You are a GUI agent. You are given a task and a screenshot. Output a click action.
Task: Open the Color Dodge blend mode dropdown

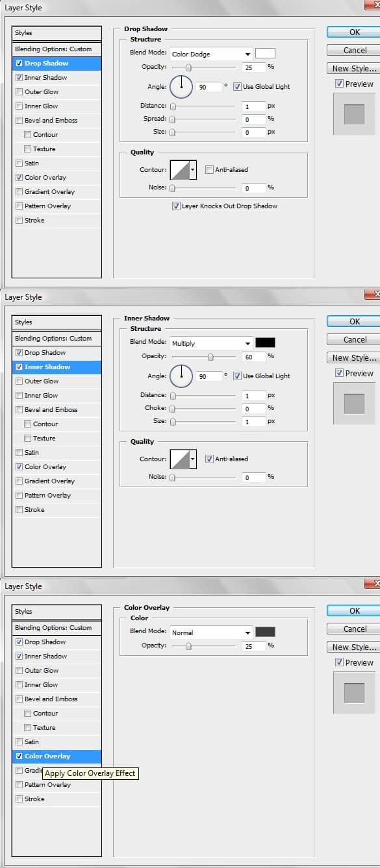[x=211, y=54]
